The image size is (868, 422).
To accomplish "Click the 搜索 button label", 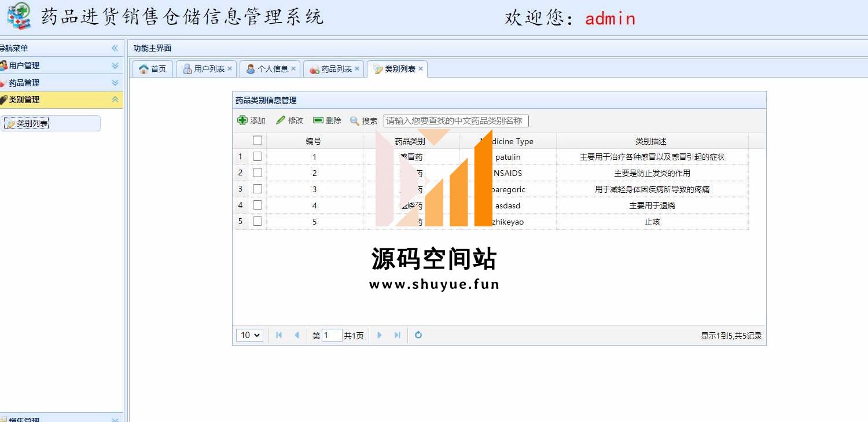I will point(370,121).
